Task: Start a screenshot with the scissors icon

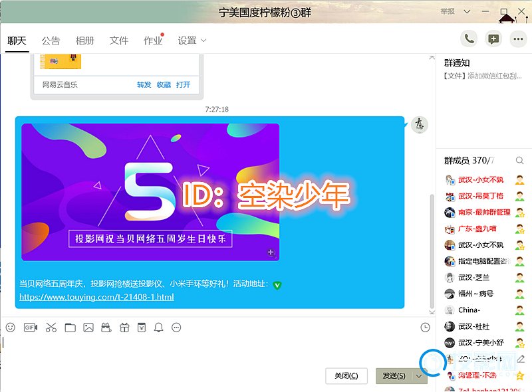Action: tap(51, 328)
